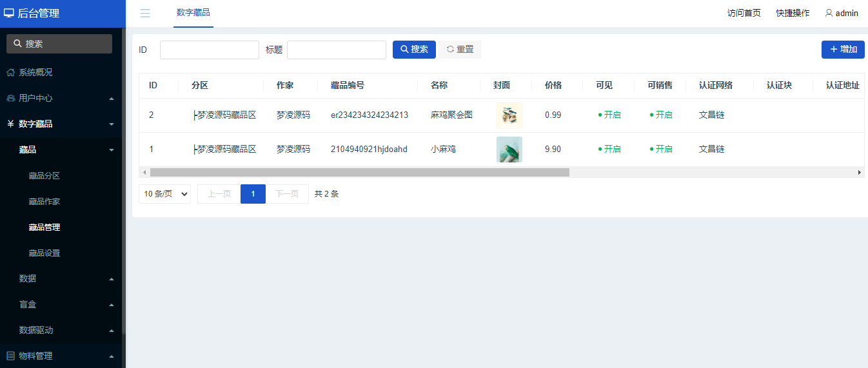Click the 增加 add button
Image resolution: width=868 pixels, height=368 pixels.
pyautogui.click(x=843, y=50)
